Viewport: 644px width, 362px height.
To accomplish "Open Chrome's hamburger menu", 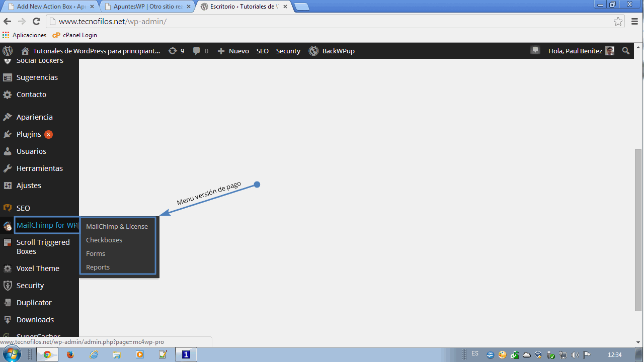I will (x=634, y=21).
